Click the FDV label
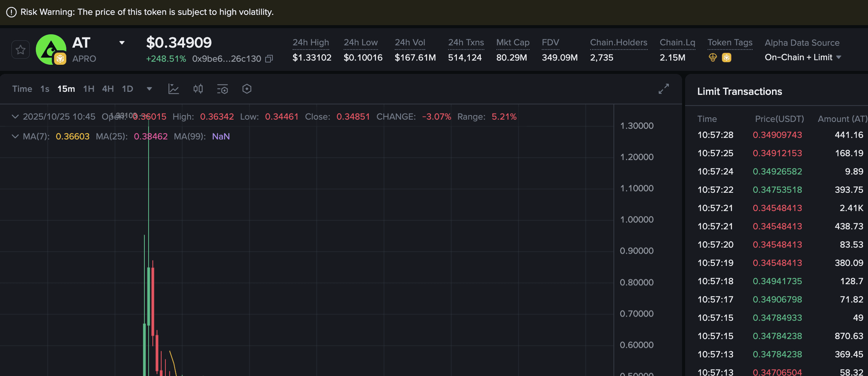 (551, 43)
